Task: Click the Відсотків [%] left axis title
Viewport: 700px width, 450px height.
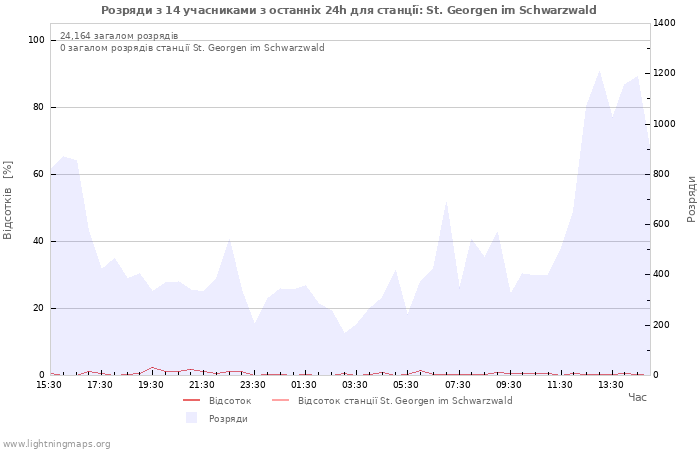Action: 9,200
